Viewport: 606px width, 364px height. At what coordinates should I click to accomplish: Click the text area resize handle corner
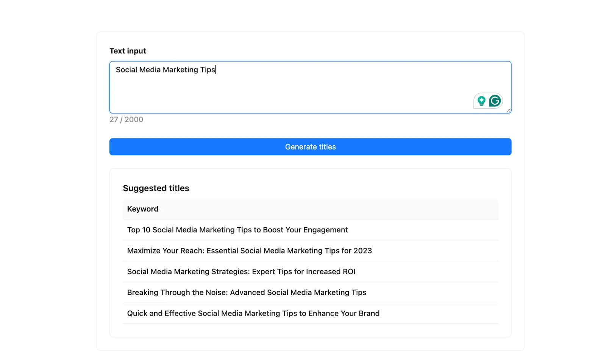point(508,110)
